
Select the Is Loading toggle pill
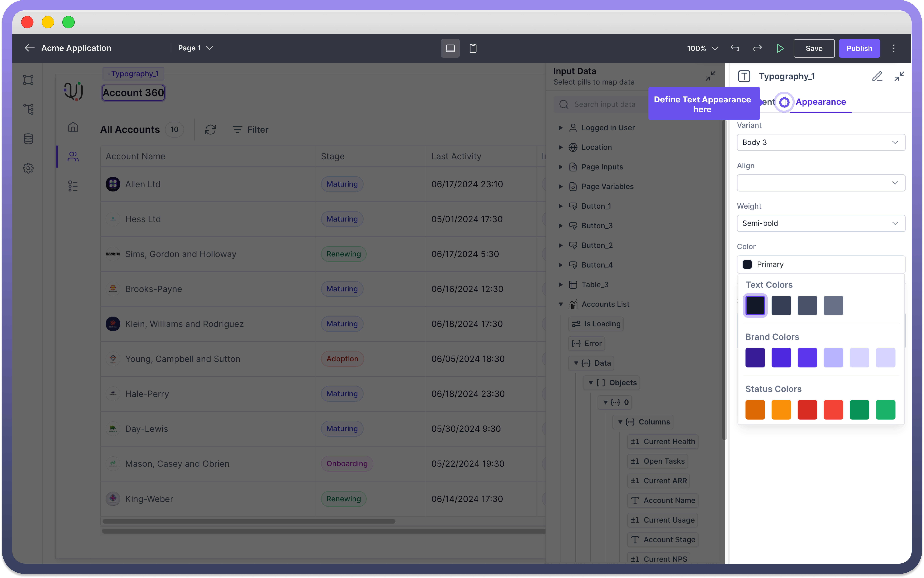pos(596,324)
